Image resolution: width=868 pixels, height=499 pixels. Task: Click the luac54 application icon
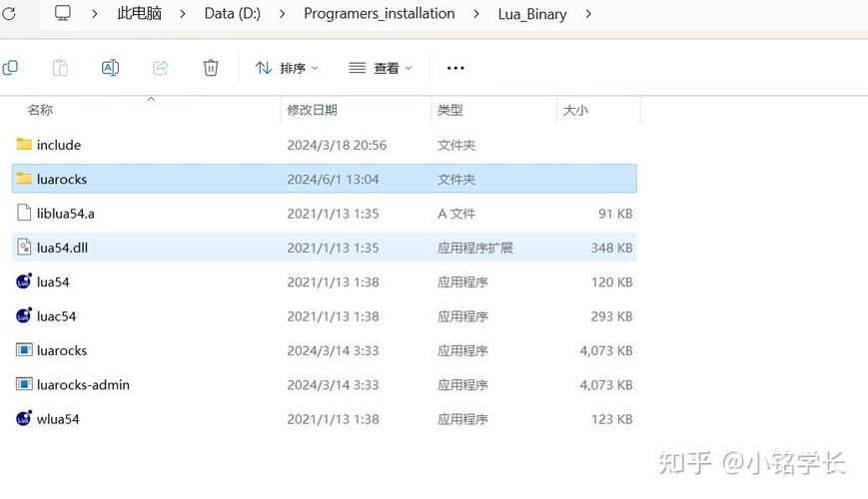click(24, 315)
